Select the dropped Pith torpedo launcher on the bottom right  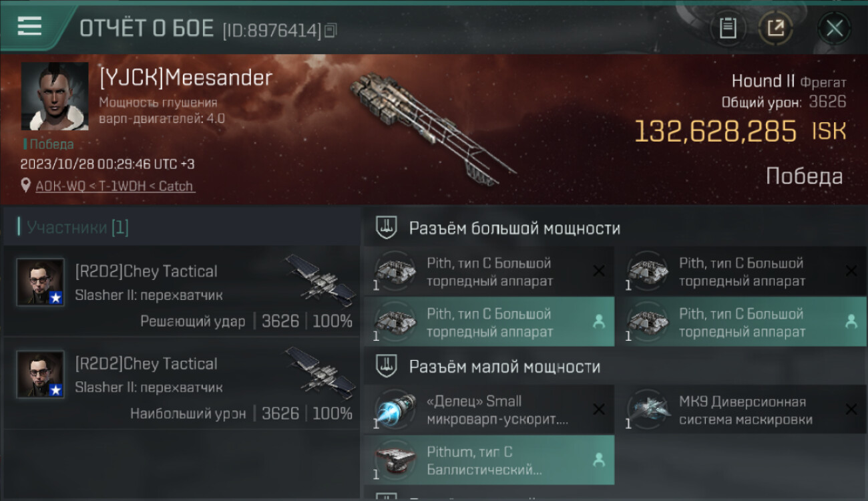click(740, 322)
